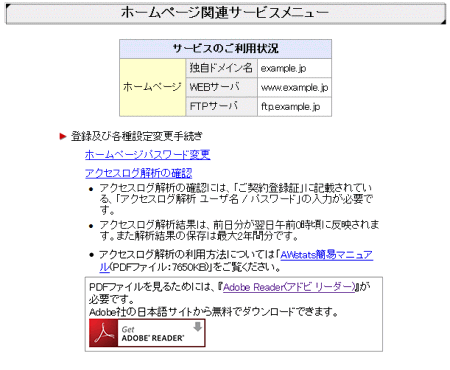Click the bullet text mentioning ご契約登録証
450x370 pixels.
pyautogui.click(x=236, y=199)
